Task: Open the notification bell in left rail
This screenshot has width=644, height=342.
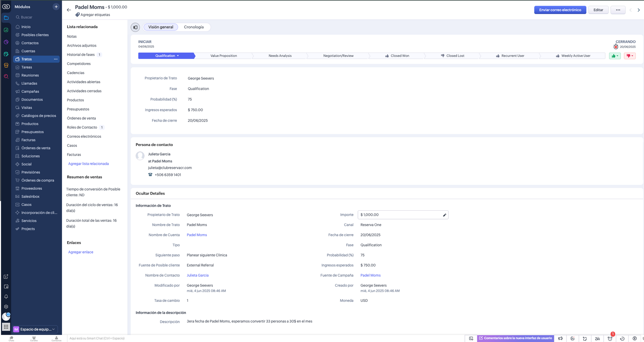Action: (6, 297)
